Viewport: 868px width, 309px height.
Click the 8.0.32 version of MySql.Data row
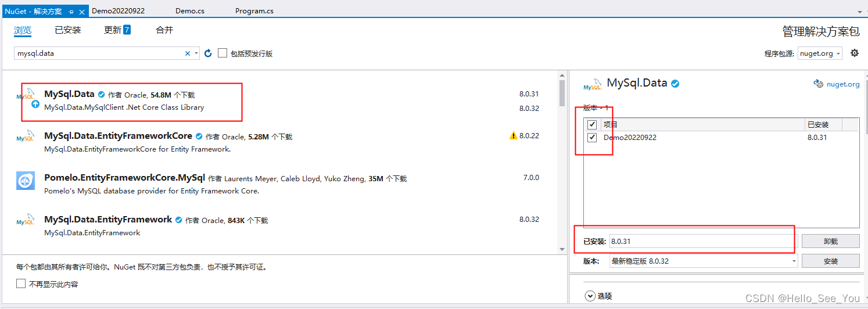529,109
